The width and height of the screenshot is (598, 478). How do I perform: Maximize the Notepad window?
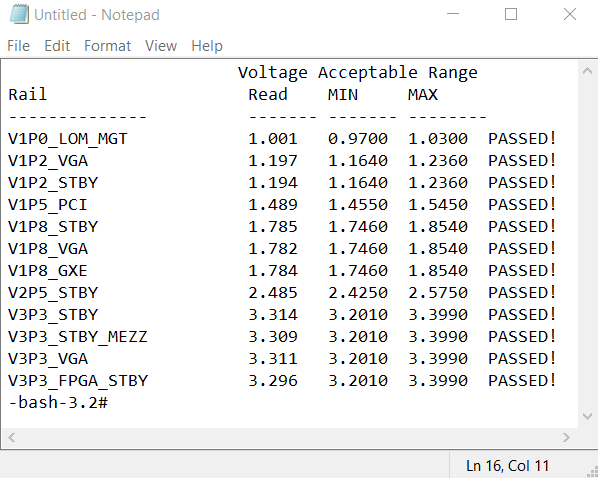(511, 14)
